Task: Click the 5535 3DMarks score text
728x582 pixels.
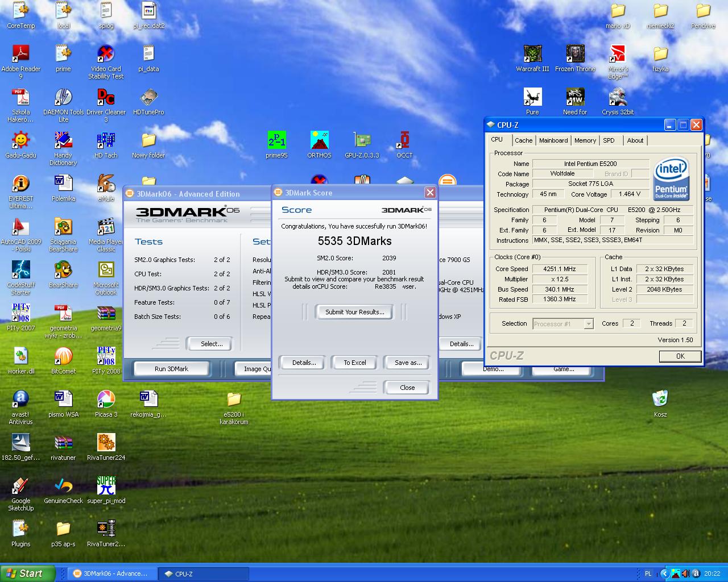Action: tap(354, 241)
